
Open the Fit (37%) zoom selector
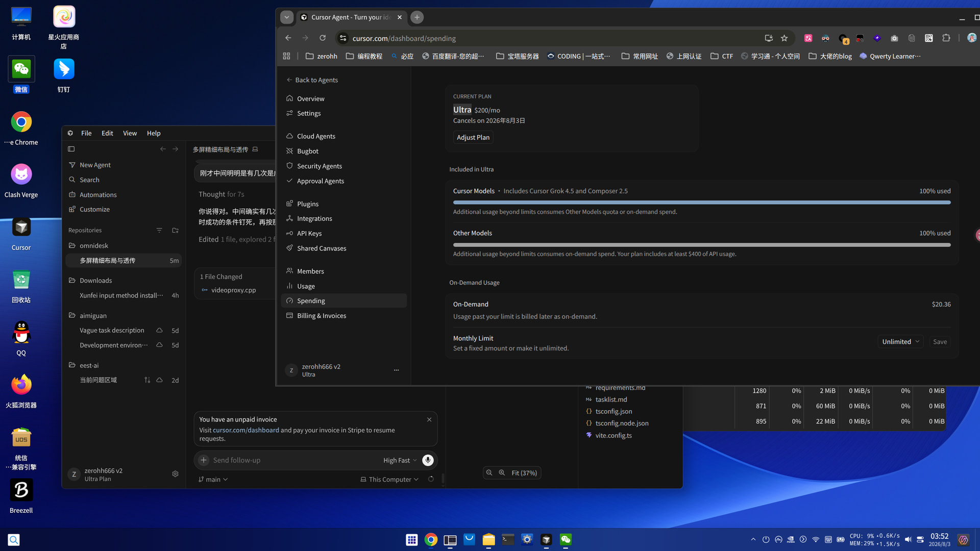pyautogui.click(x=524, y=473)
